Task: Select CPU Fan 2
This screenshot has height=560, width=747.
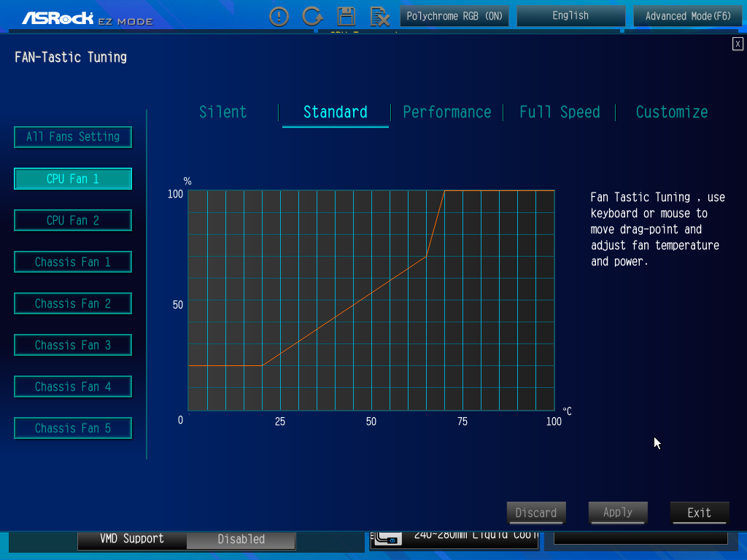Action: (x=73, y=220)
